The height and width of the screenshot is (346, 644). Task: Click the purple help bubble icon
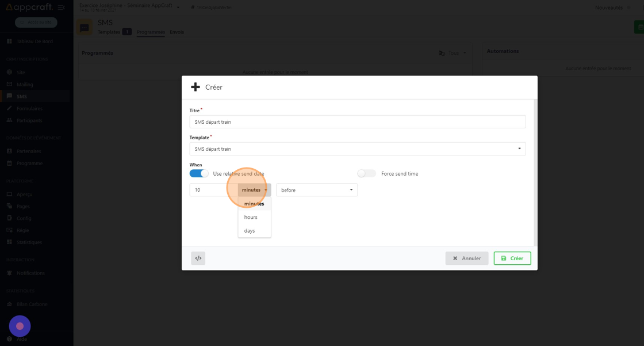click(x=20, y=326)
